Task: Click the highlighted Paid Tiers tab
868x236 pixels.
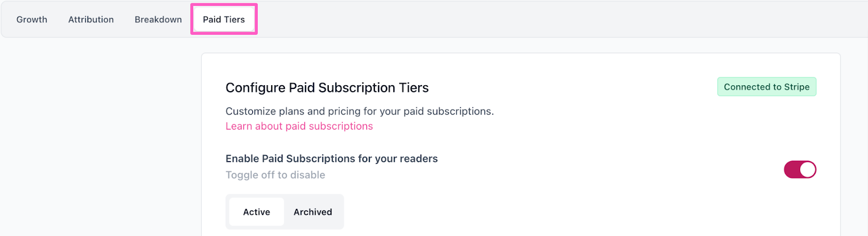Action: click(224, 20)
